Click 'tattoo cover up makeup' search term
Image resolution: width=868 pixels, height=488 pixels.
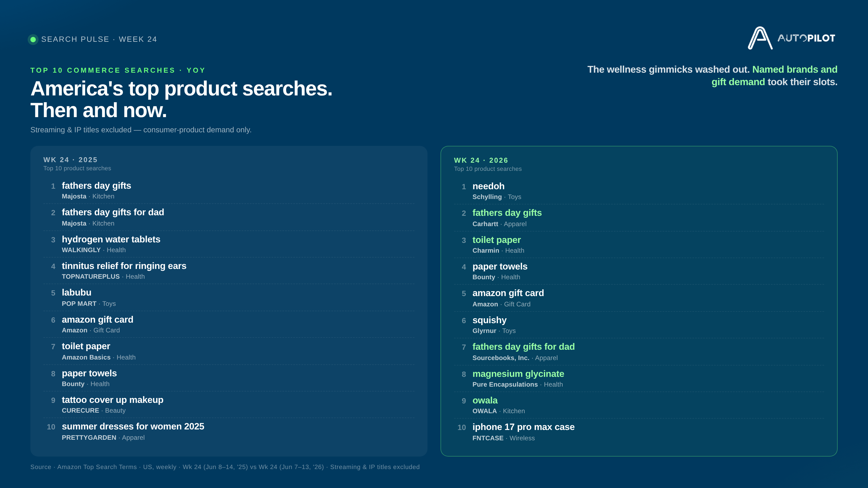pyautogui.click(x=113, y=400)
